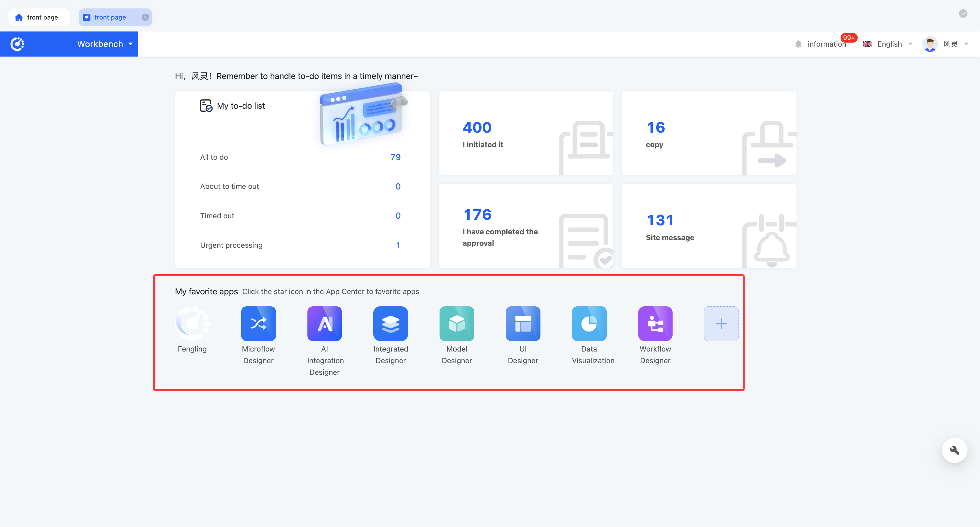Viewport: 980px width, 527px height.
Task: Open Data Visualization app
Action: [x=589, y=323]
